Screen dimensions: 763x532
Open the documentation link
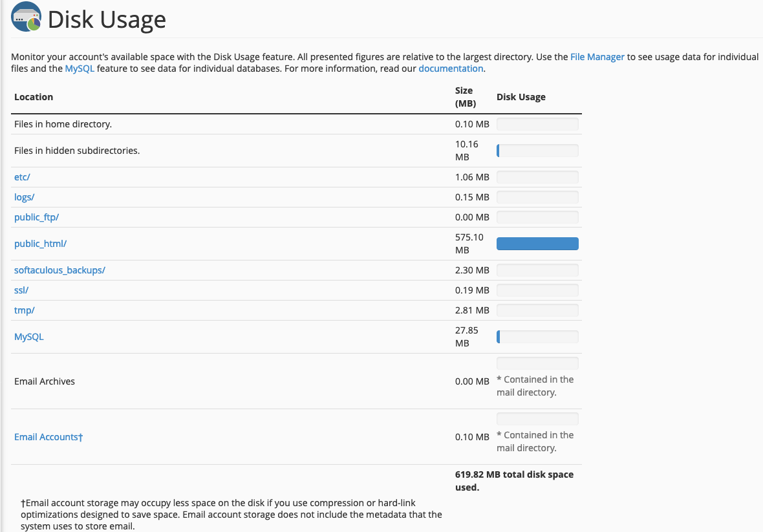pyautogui.click(x=450, y=69)
